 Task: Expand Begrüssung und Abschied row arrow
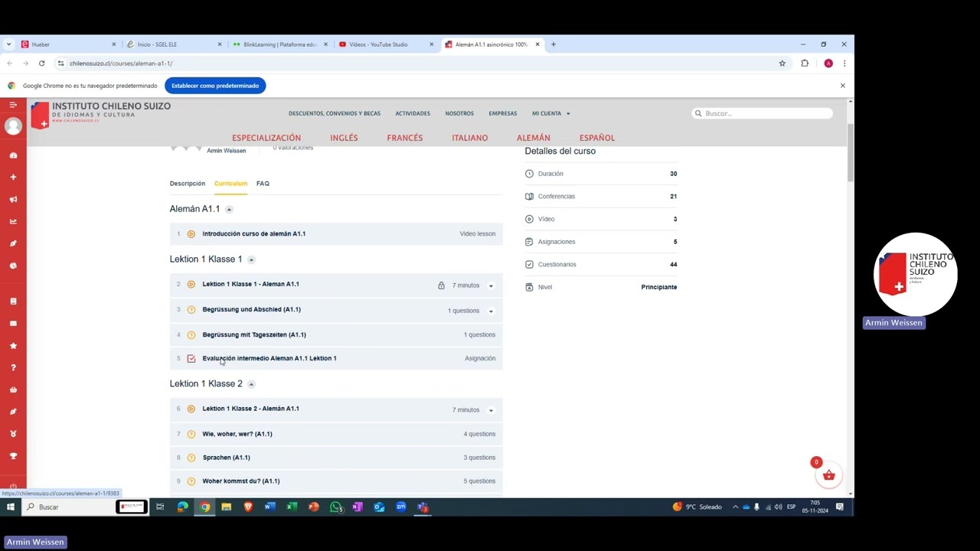[x=491, y=311]
